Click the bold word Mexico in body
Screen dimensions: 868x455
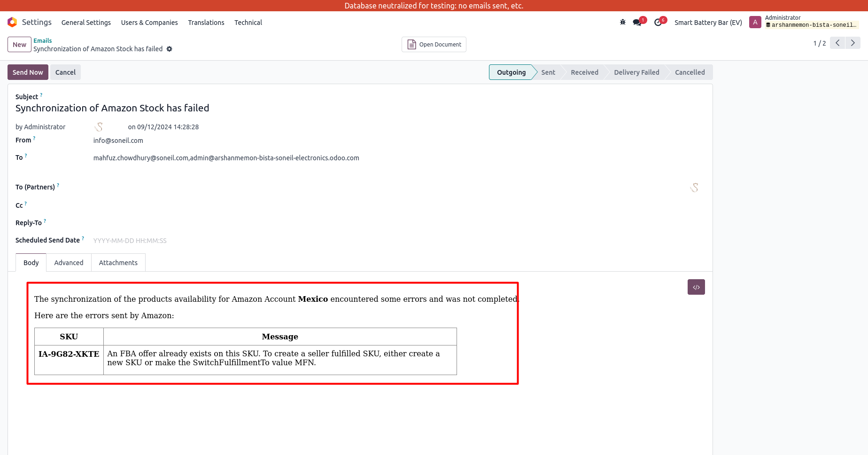pyautogui.click(x=313, y=299)
